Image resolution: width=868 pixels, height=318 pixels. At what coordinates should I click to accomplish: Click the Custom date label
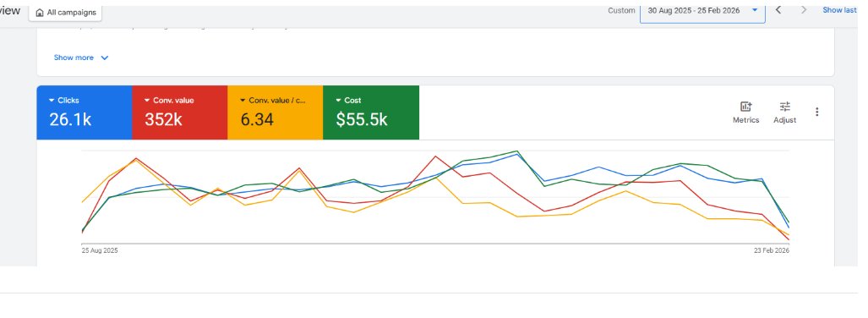point(621,10)
